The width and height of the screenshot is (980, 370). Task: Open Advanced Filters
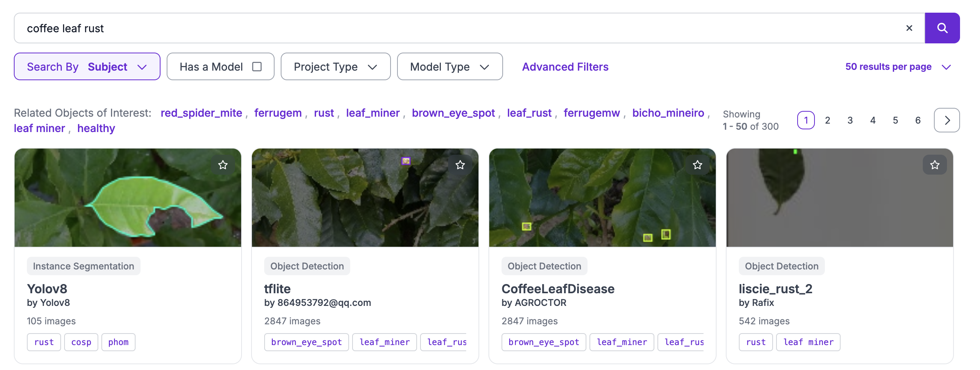point(564,66)
